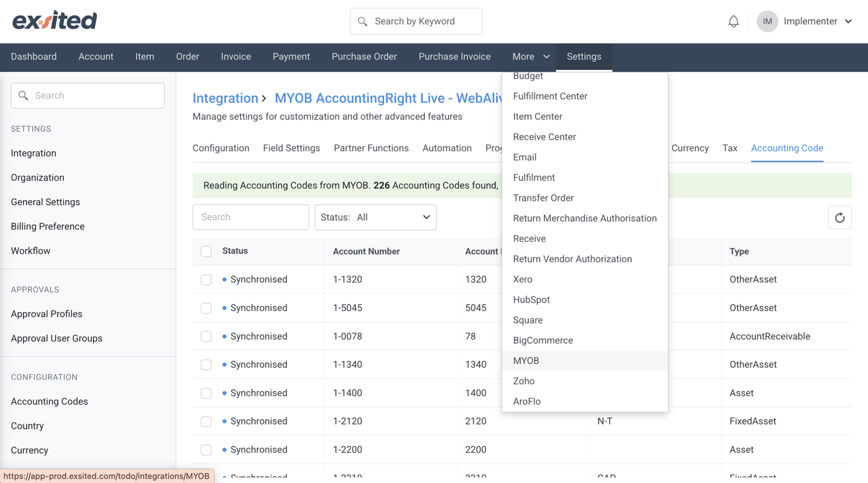Click the IM user avatar
868x483 pixels.
[x=767, y=21]
